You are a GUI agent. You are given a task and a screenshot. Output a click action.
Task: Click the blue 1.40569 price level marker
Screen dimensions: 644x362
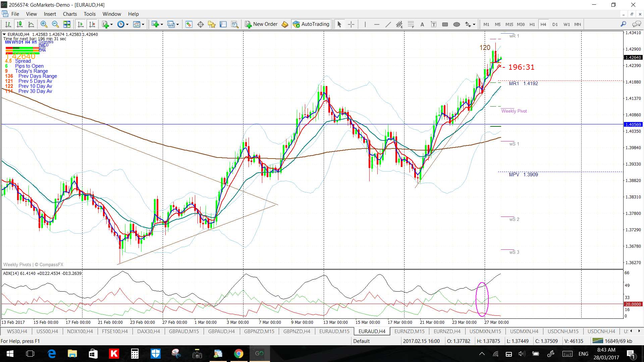point(633,124)
